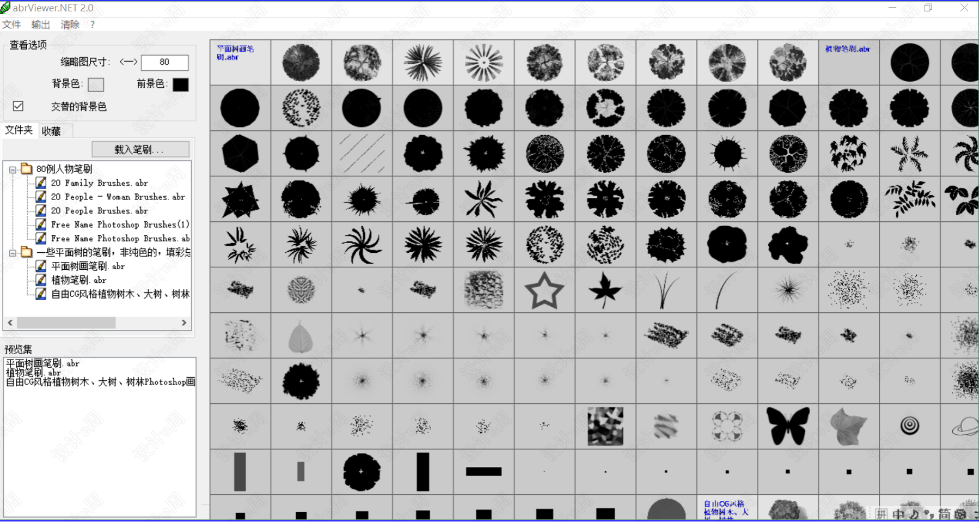
Task: Switch to the 收藏 tab
Action: pos(51,131)
